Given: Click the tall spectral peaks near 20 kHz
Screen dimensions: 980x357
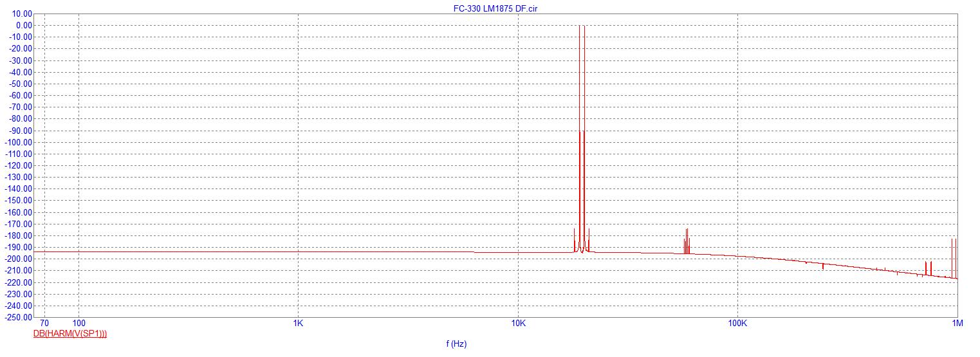Looking at the screenshot, I should 582,138.
